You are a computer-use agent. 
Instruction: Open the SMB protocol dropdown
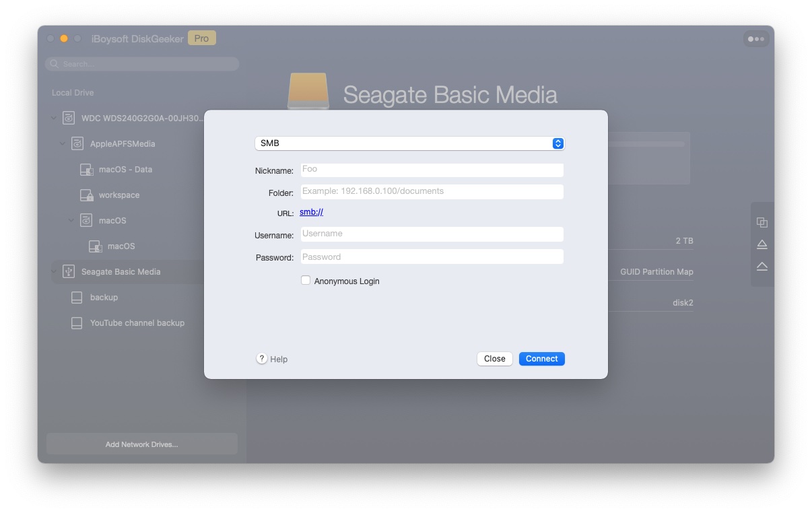tap(409, 143)
